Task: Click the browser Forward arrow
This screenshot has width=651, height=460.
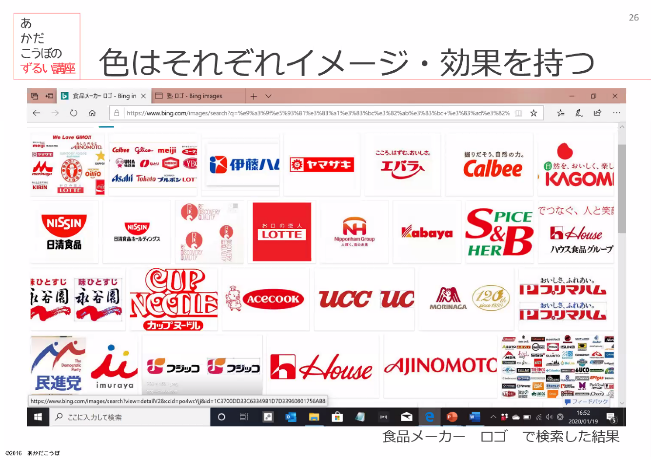Action: pyautogui.click(x=55, y=113)
